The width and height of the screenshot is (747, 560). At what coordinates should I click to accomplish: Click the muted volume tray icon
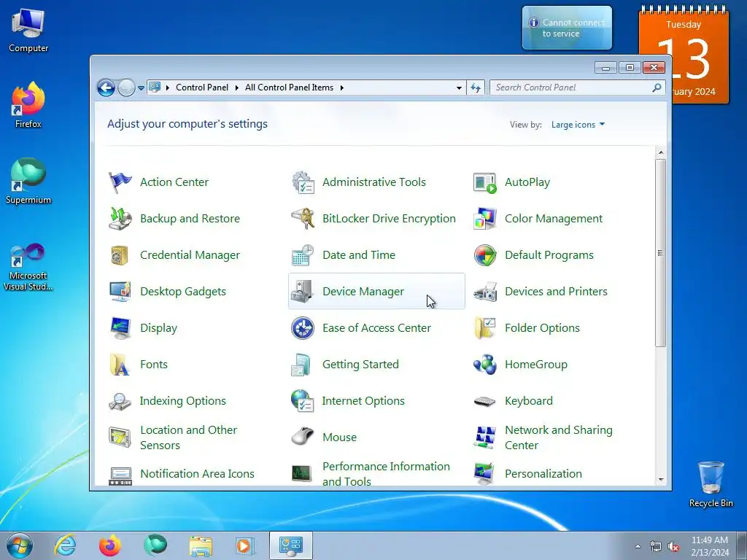(673, 547)
